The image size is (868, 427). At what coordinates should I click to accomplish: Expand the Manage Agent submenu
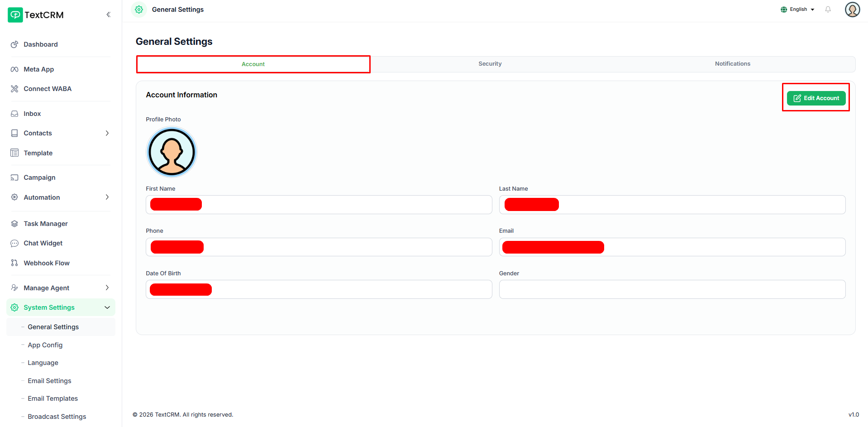[107, 288]
